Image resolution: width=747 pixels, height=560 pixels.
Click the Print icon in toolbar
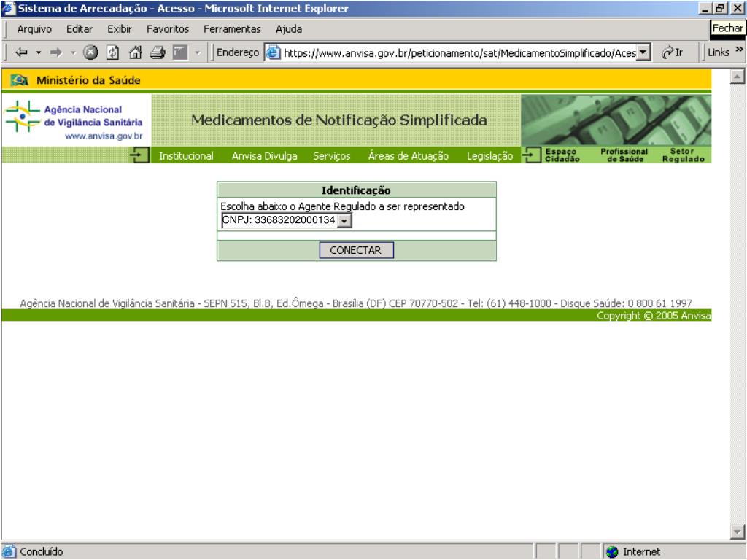(158, 52)
